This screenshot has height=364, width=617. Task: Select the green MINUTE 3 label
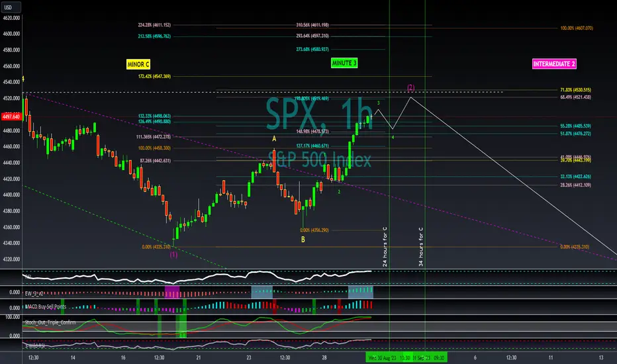click(344, 63)
